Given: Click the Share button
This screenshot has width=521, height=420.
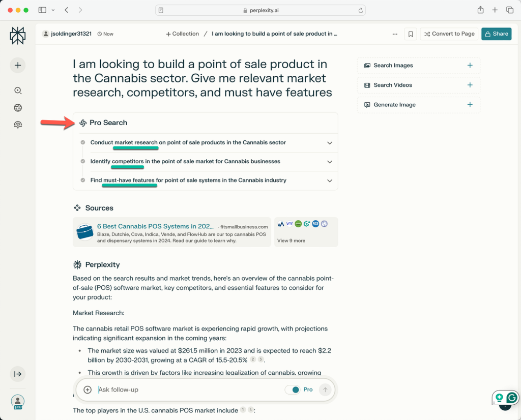Looking at the screenshot, I should pyautogui.click(x=496, y=34).
